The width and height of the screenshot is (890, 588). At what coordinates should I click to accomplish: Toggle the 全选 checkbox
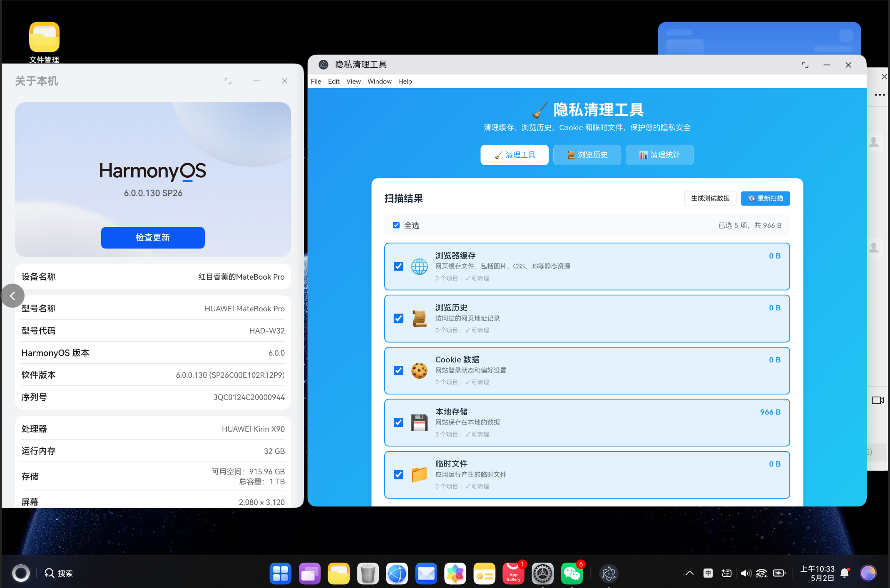(396, 225)
